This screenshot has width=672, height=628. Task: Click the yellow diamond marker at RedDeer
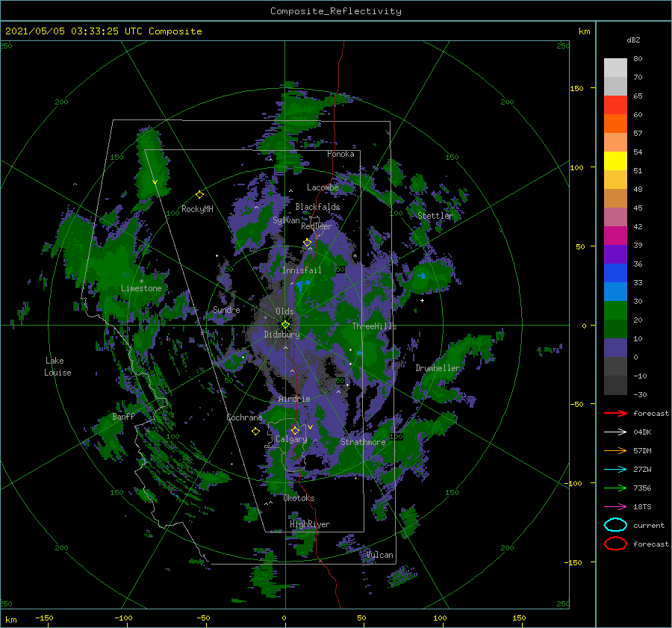click(307, 243)
